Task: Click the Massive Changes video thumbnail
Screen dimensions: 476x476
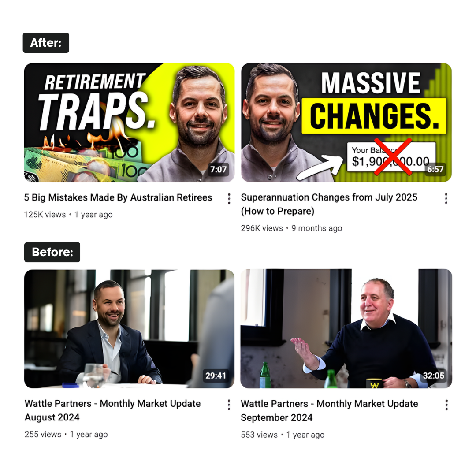Action: click(346, 123)
